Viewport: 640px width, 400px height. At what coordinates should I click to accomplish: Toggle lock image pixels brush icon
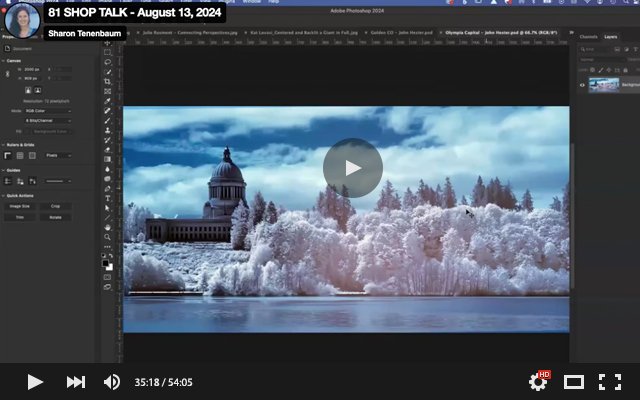601,70
